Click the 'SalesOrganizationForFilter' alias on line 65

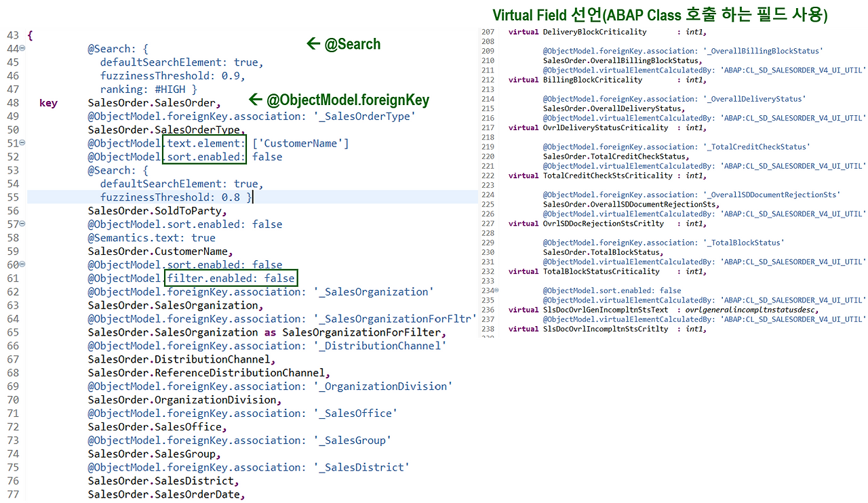(x=361, y=333)
